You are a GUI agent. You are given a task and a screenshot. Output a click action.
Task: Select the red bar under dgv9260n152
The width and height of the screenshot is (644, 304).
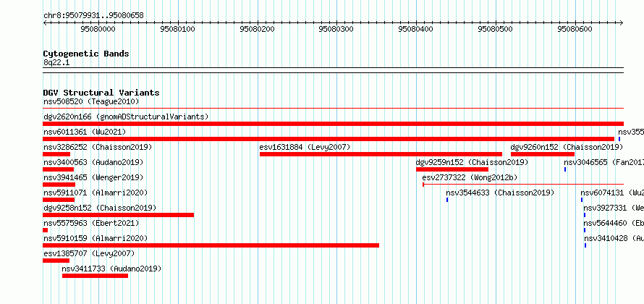click(543, 154)
